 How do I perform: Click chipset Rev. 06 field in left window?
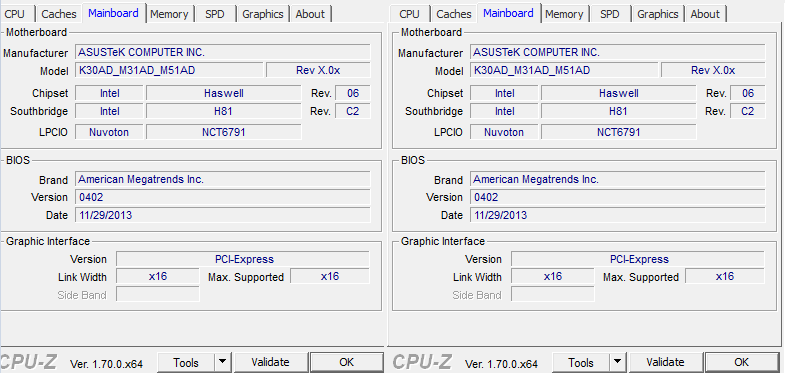[x=352, y=93]
